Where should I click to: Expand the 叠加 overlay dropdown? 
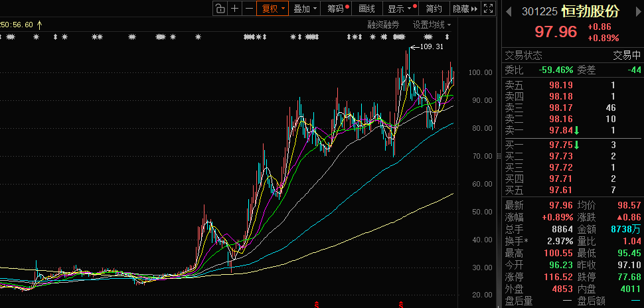[305, 9]
